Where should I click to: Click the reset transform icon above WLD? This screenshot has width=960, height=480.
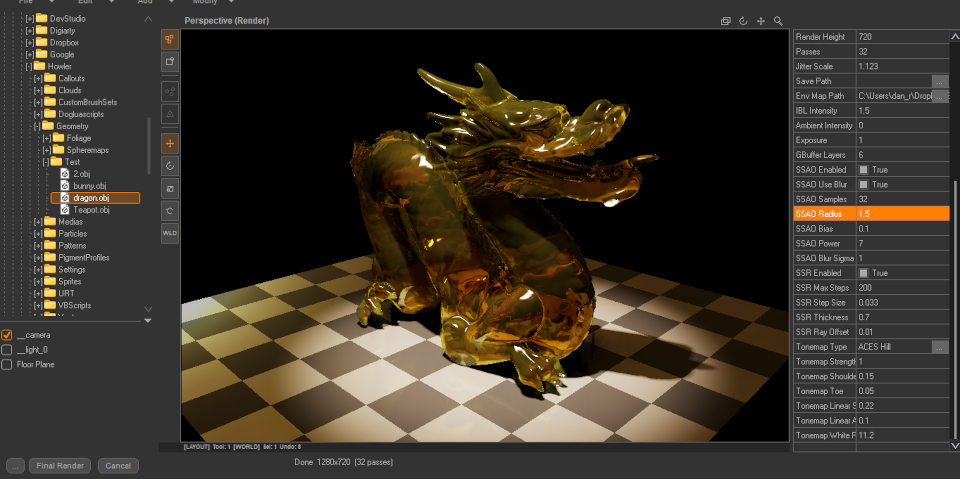170,211
